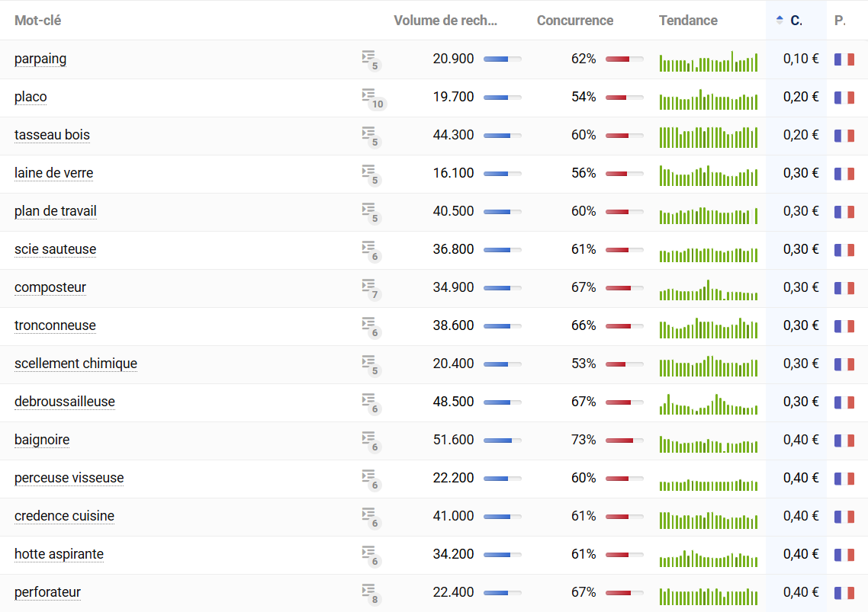868x612 pixels.
Task: Click the France flag in tasseau bois row
Action: pyautogui.click(x=844, y=136)
